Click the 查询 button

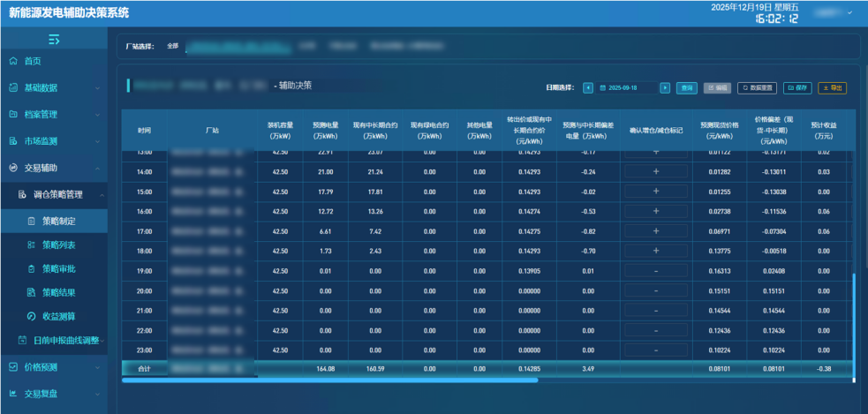coord(686,87)
